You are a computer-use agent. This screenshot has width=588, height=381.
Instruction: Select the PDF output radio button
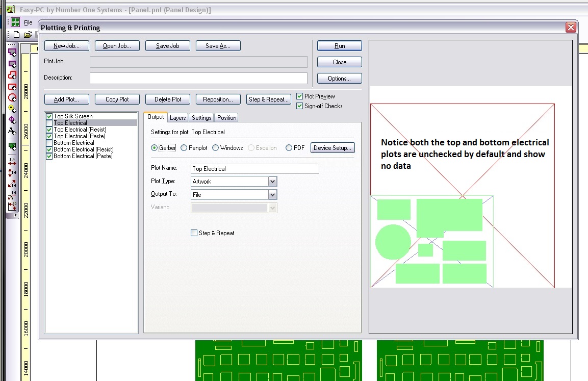[289, 148]
